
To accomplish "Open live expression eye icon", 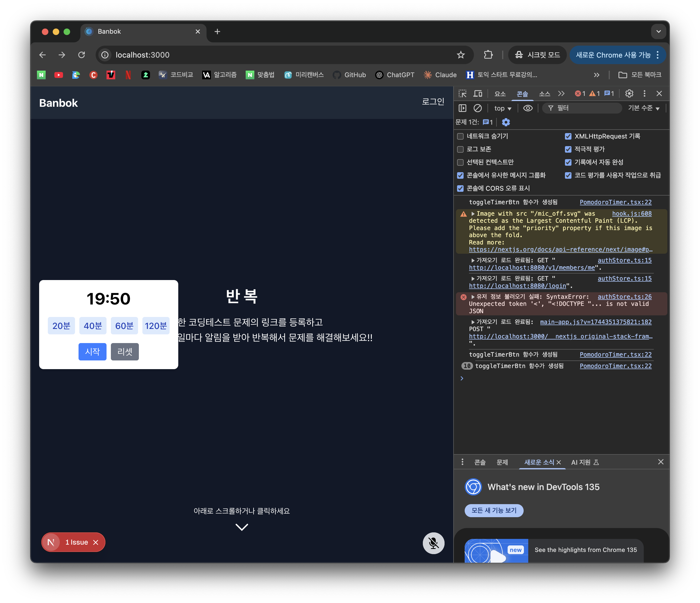I will click(527, 108).
